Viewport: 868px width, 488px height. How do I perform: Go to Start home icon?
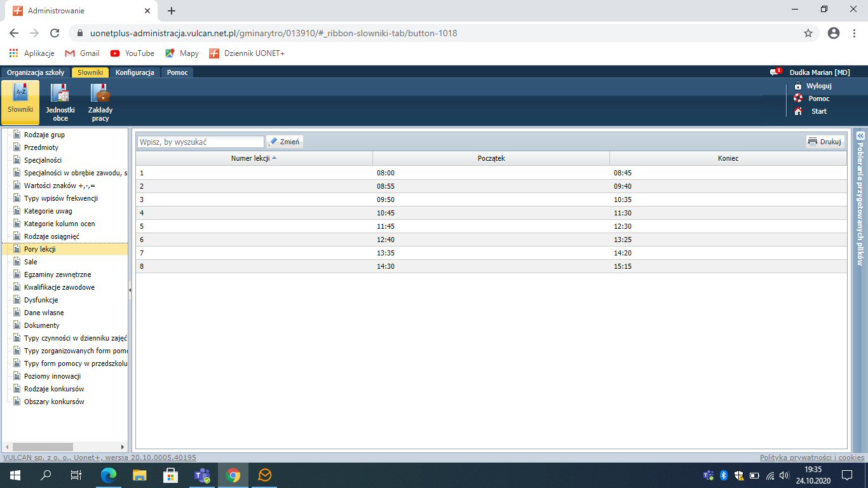[798, 111]
